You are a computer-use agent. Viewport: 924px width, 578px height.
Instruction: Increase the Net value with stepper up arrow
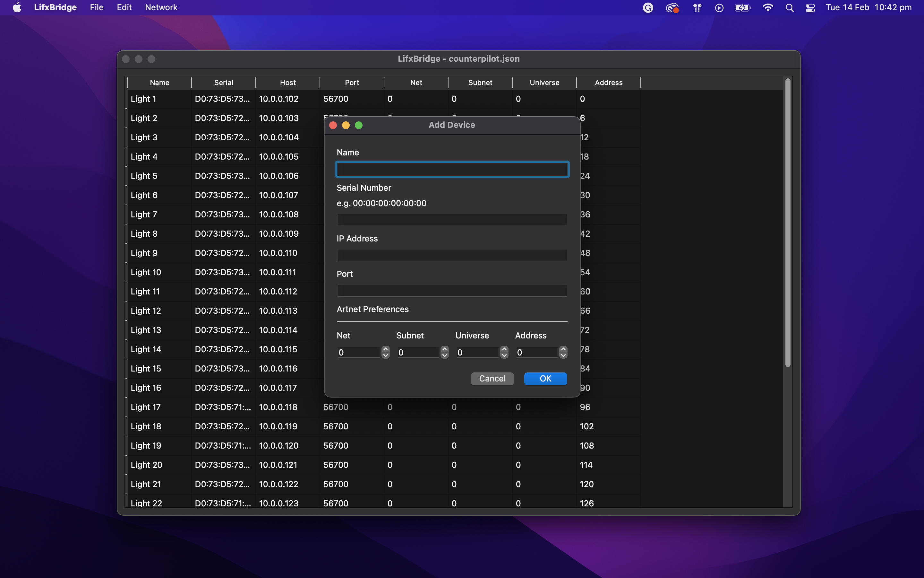click(385, 349)
